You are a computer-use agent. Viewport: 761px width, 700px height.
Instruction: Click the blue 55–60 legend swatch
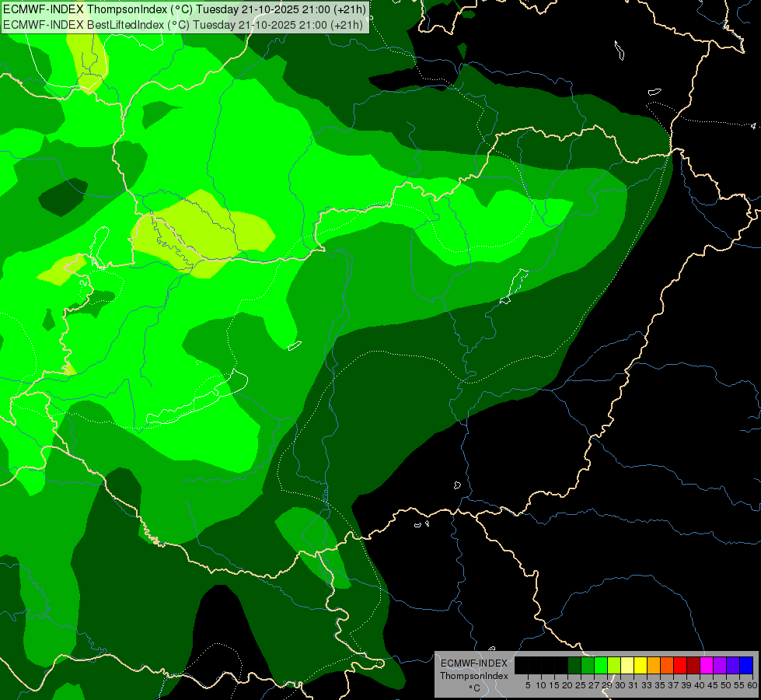(746, 666)
